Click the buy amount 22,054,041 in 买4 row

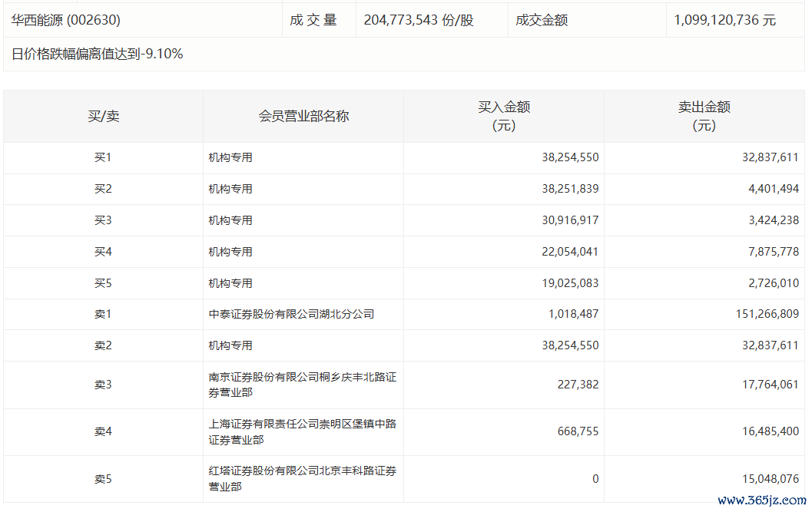[569, 252]
